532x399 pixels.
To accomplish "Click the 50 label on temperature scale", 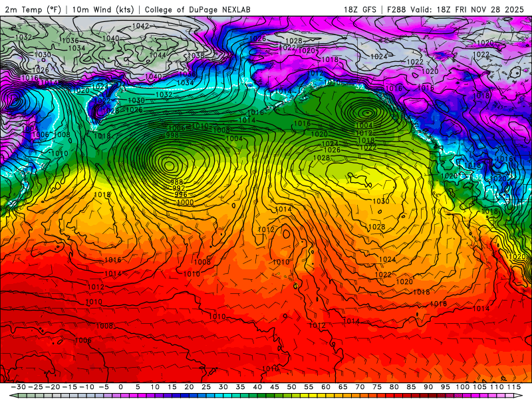I will tap(291, 387).
